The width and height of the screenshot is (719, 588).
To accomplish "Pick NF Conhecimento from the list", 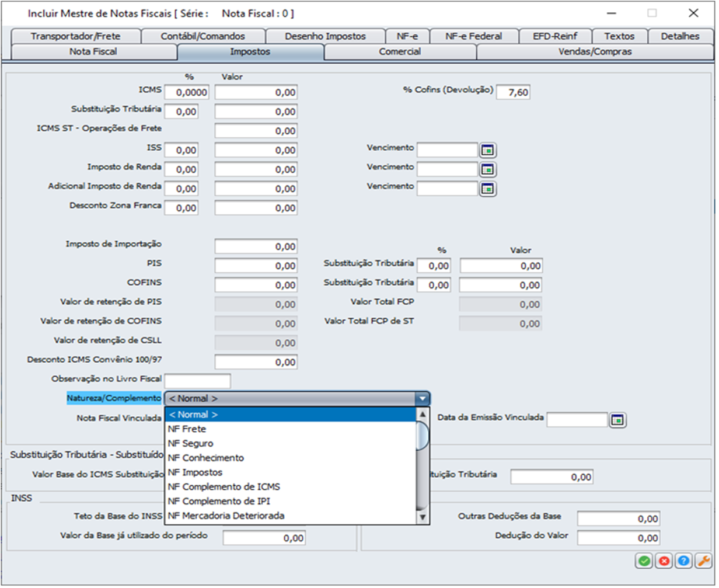I will tap(291, 458).
